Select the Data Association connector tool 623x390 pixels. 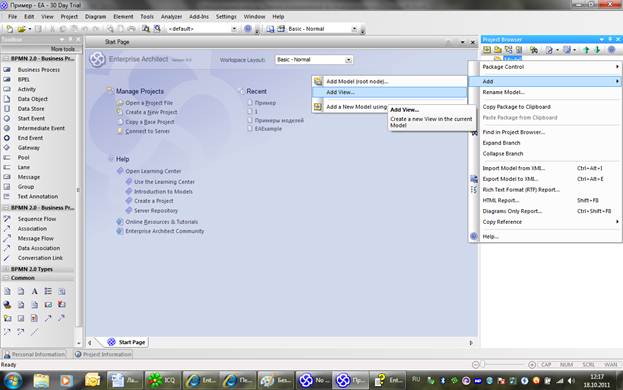point(38,248)
